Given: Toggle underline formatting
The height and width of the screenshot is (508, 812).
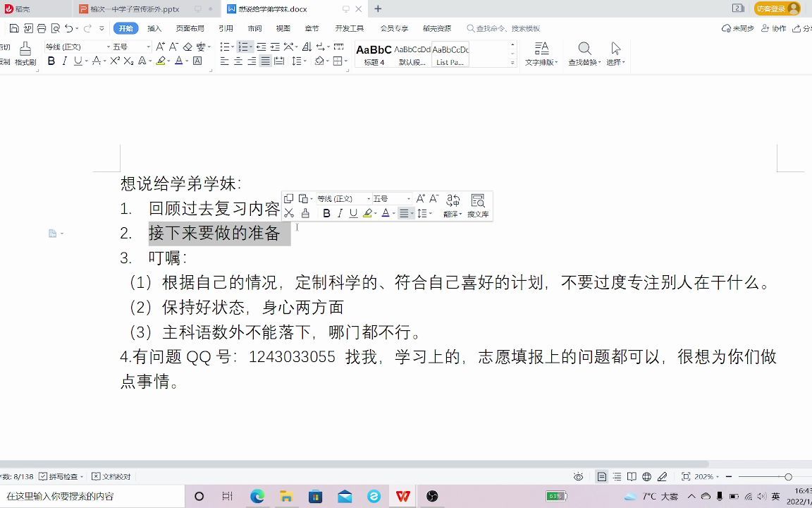Looking at the screenshot, I should [78, 61].
